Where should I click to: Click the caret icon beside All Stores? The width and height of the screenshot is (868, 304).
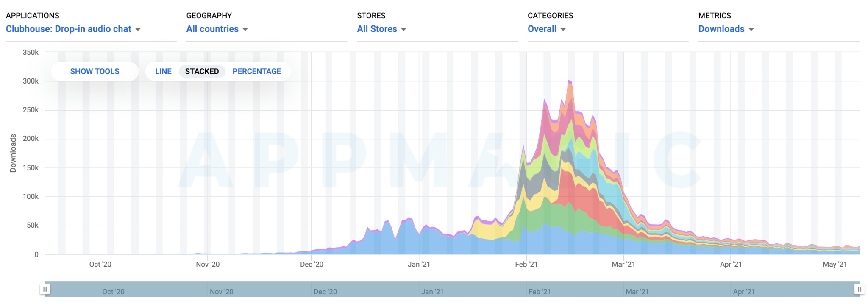point(403,29)
